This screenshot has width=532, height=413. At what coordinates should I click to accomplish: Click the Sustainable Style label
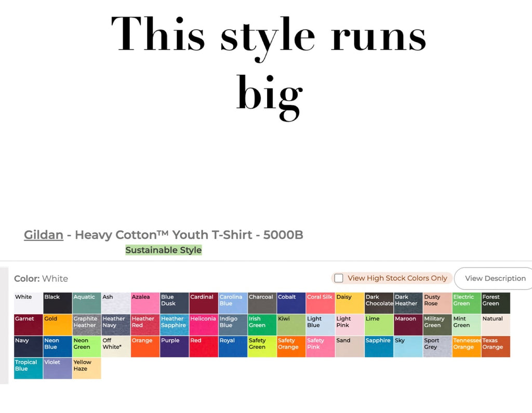[x=164, y=250]
